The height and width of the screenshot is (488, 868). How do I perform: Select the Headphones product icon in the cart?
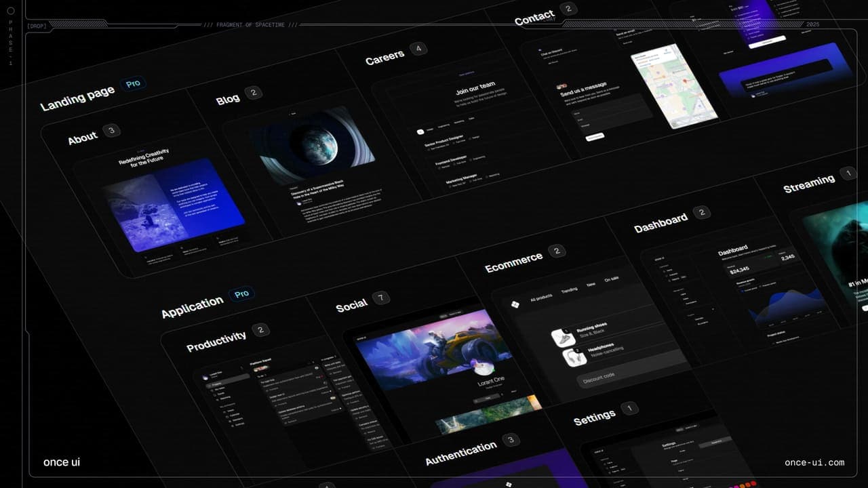576,356
